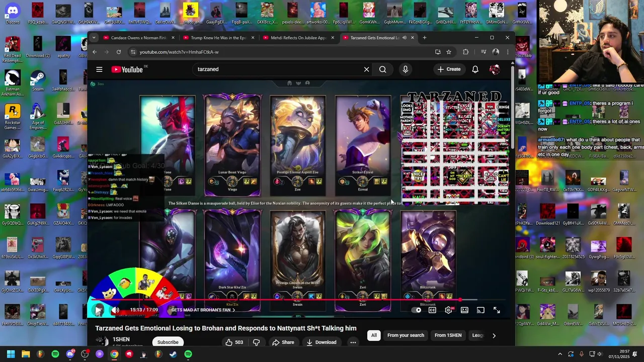Select Batman Arkham desktop shortcut

13,83
